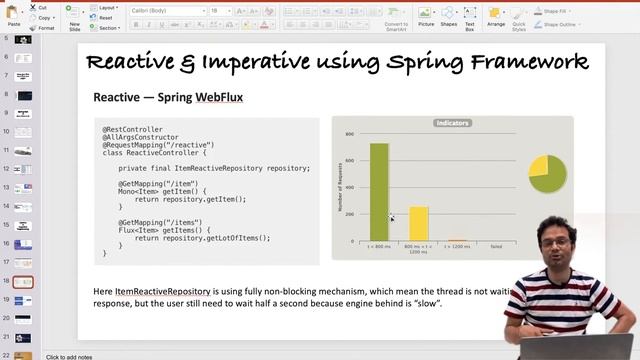The image size is (640, 360).
Task: Toggle Italic formatting
Action: [x=149, y=25]
